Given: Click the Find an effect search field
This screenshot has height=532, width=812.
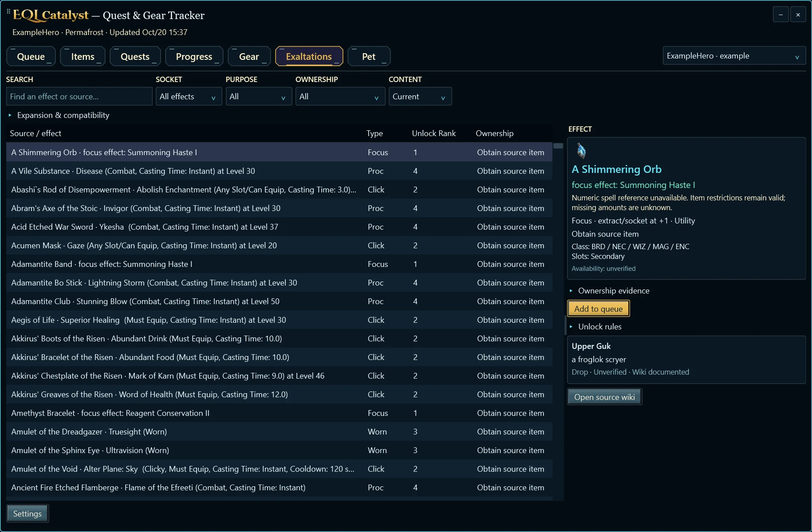Looking at the screenshot, I should [79, 96].
